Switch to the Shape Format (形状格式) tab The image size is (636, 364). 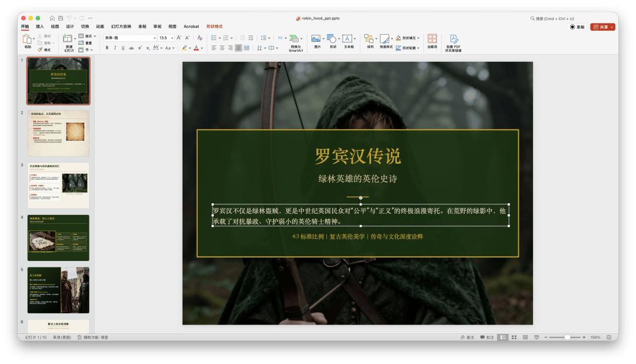[214, 26]
